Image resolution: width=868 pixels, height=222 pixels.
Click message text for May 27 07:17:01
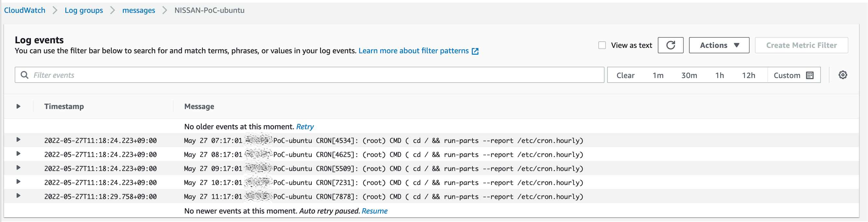383,141
